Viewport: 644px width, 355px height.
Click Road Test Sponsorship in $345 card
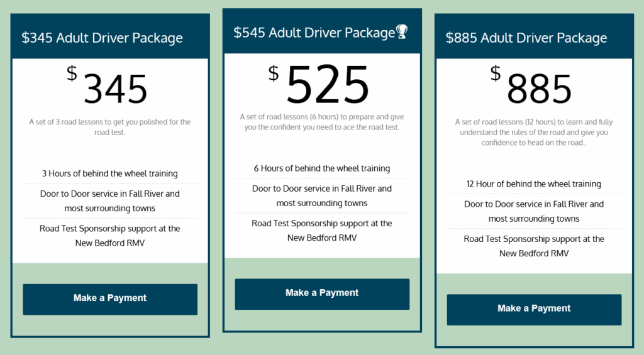(110, 236)
